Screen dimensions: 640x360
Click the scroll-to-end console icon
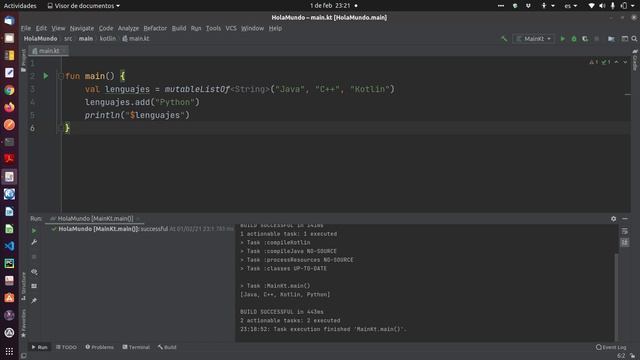[x=625, y=242]
